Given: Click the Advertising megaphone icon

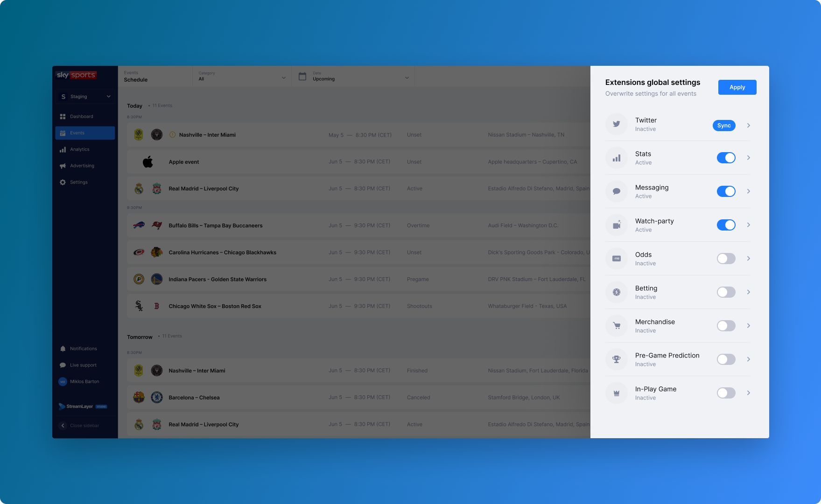Looking at the screenshot, I should (63, 166).
